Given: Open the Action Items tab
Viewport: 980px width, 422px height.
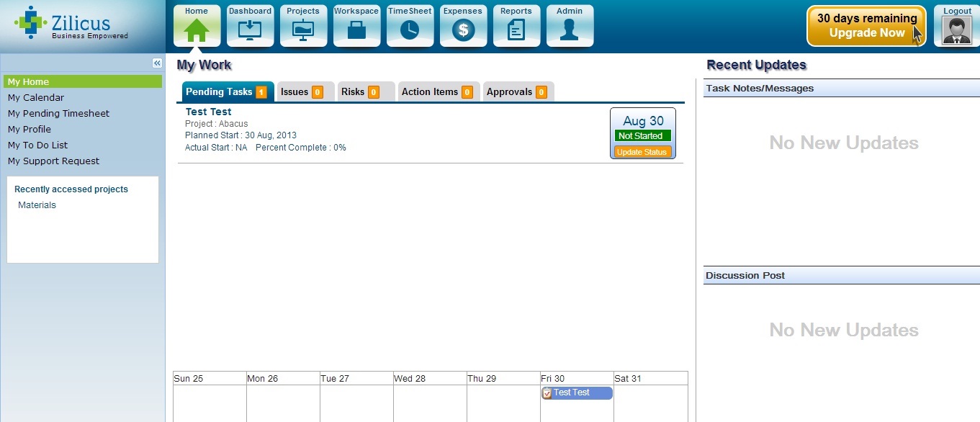Looking at the screenshot, I should click(x=436, y=92).
